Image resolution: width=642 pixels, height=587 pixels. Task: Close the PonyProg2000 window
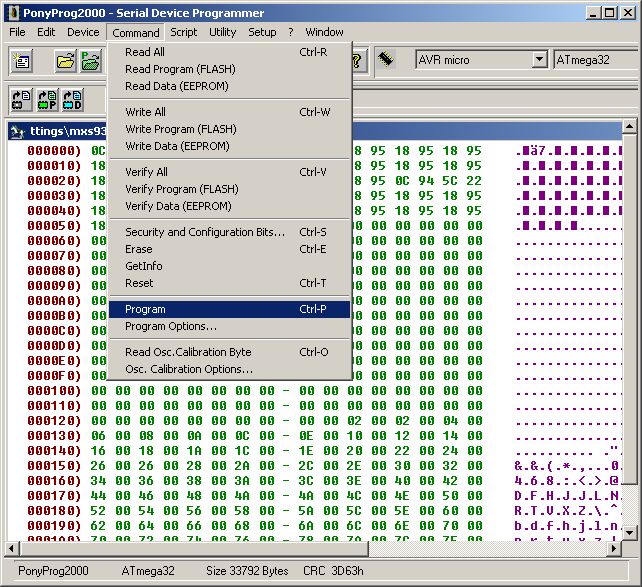pyautogui.click(x=628, y=13)
